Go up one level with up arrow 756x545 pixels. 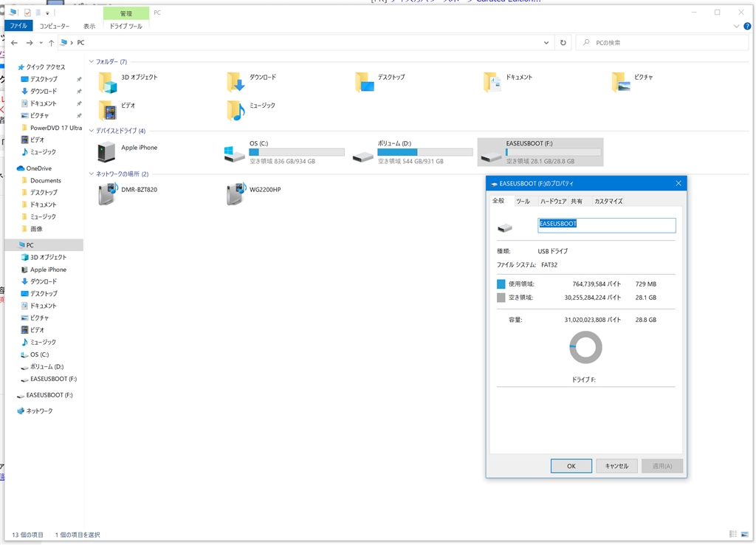click(x=51, y=43)
